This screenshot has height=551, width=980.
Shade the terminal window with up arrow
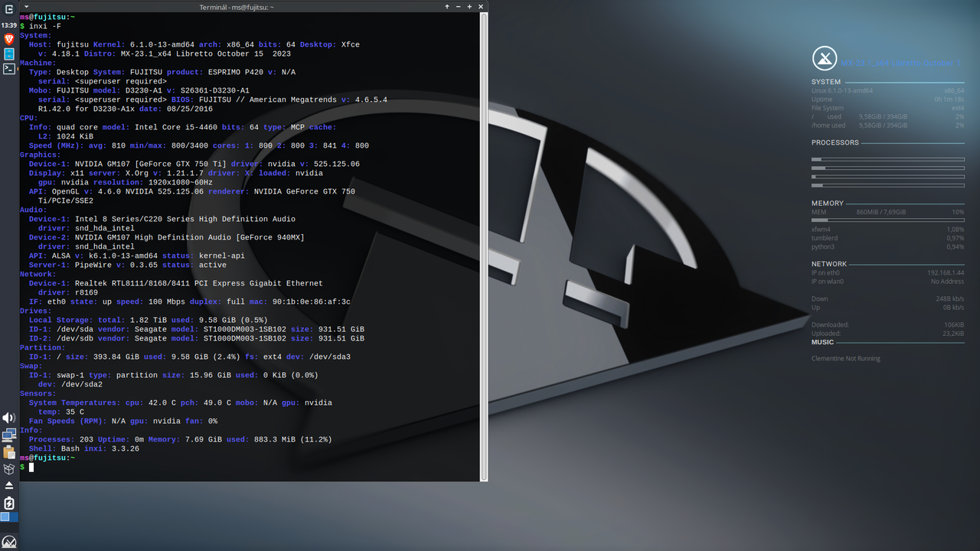pos(447,6)
